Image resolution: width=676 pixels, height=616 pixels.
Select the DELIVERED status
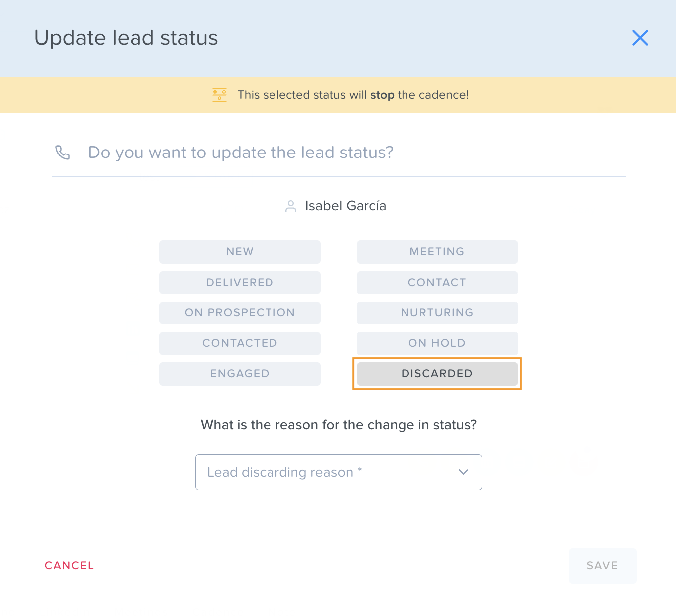click(x=240, y=283)
